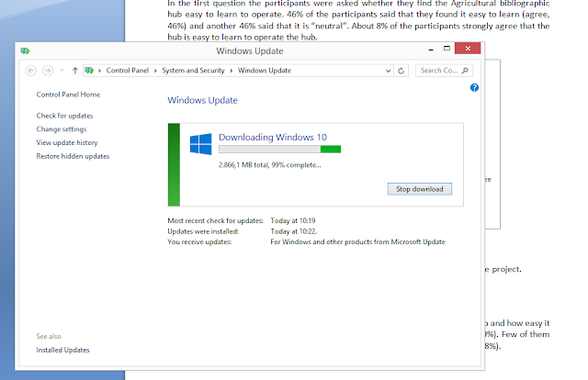Open the recent locations dropdown arrow
This screenshot has width=588, height=380.
point(62,71)
